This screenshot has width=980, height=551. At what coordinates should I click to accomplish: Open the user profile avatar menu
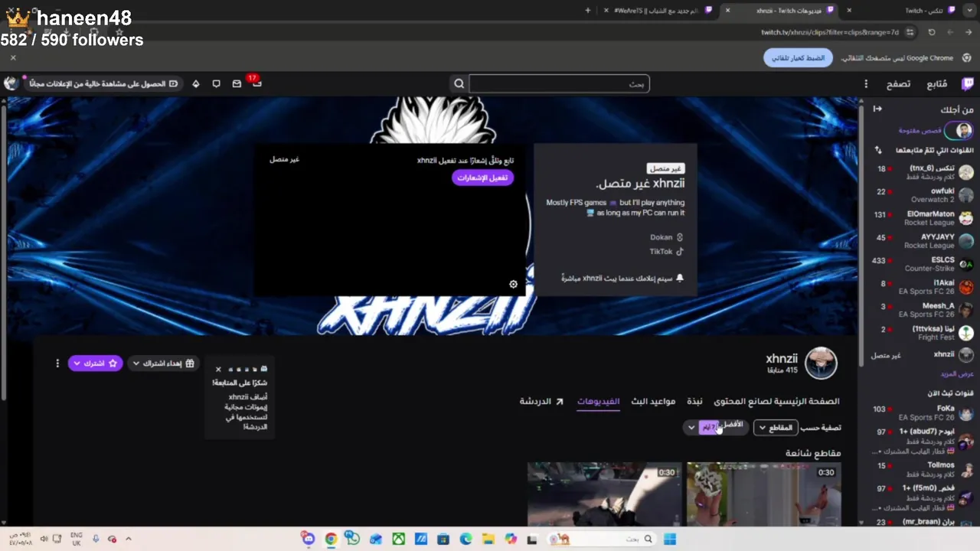tap(11, 83)
